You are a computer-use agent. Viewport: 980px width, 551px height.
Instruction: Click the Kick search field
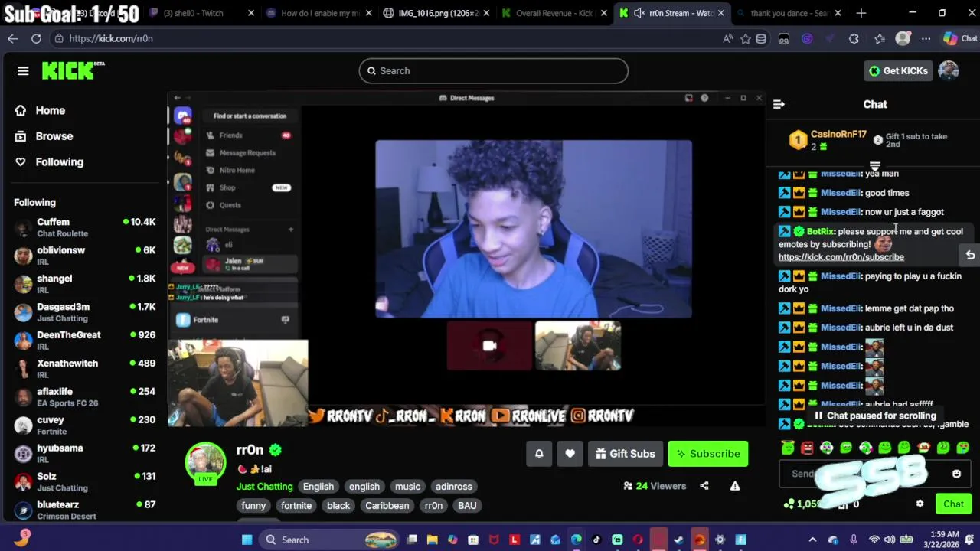493,70
